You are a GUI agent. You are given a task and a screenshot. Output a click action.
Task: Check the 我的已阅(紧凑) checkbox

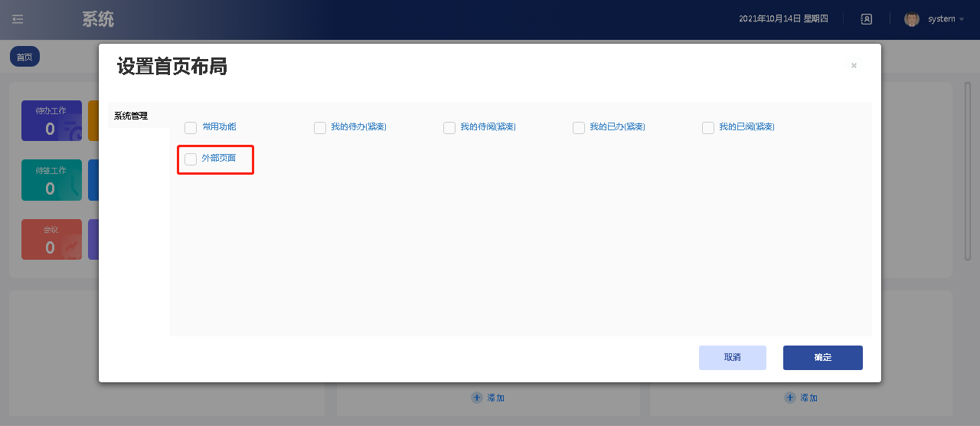708,128
